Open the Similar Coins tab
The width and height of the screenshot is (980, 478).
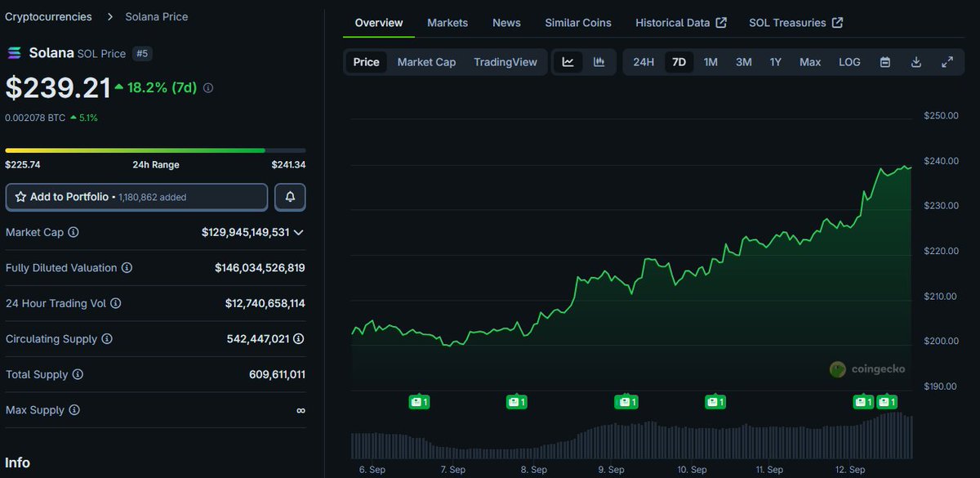click(x=578, y=23)
